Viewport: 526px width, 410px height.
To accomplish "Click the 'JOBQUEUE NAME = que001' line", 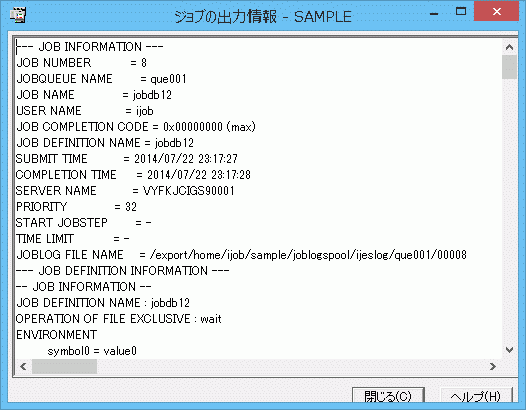I will [x=101, y=79].
